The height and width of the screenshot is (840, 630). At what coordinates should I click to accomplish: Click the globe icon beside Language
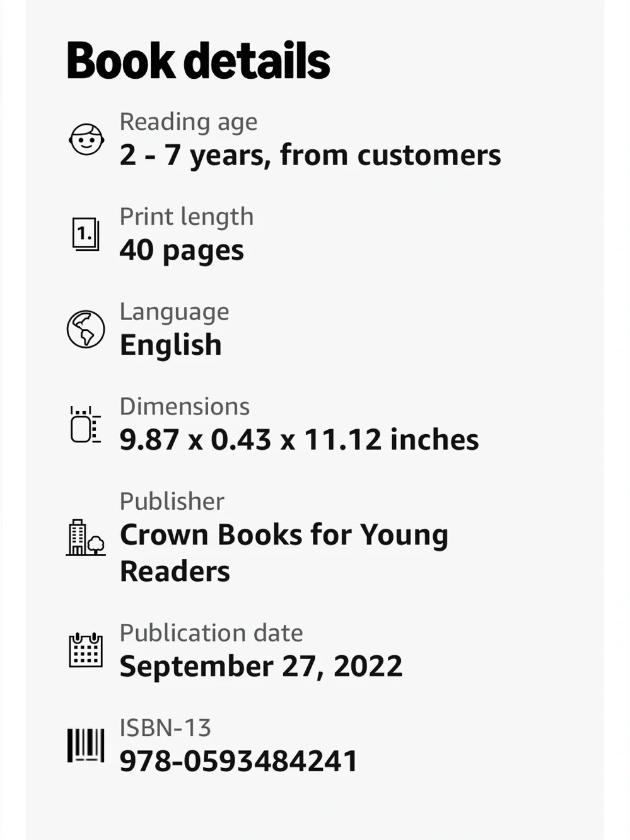(86, 329)
